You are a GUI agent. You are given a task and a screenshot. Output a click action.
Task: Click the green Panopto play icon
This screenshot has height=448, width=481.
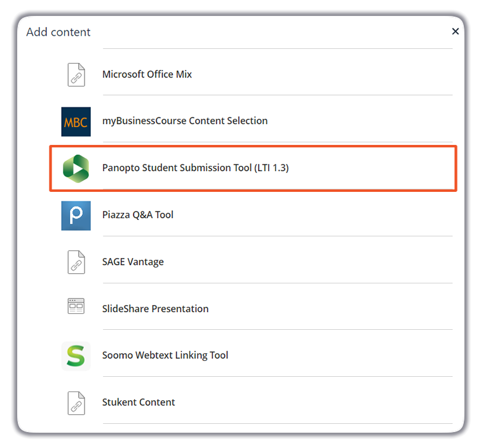pyautogui.click(x=76, y=168)
